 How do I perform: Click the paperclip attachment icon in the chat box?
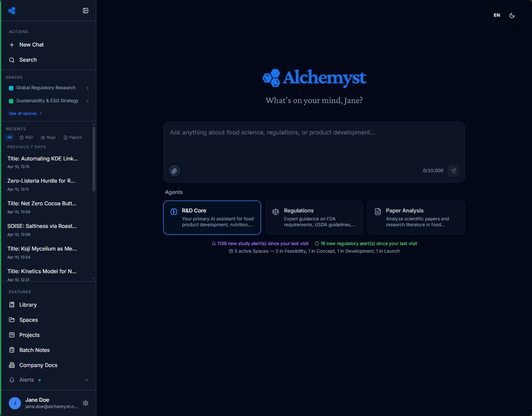coord(174,171)
